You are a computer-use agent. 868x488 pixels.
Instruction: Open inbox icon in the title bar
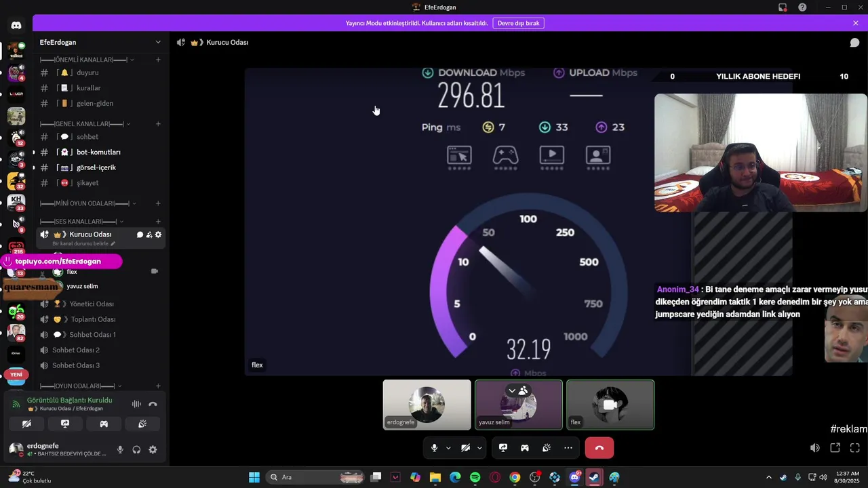783,7
